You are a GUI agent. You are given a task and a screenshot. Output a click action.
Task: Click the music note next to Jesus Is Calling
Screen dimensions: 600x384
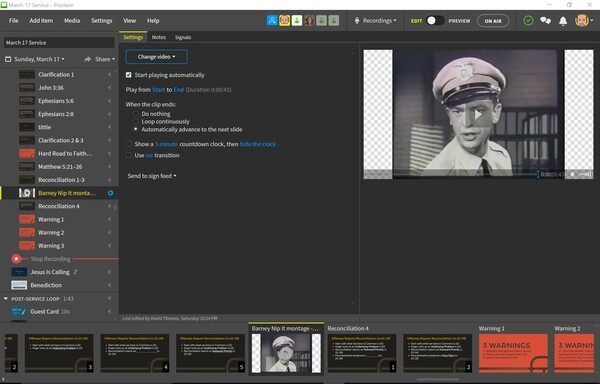75,272
